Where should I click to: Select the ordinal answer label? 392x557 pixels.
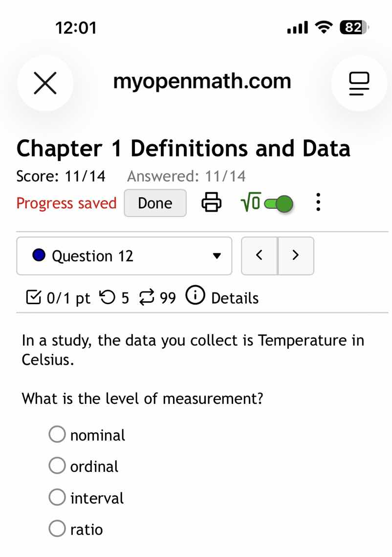[94, 466]
